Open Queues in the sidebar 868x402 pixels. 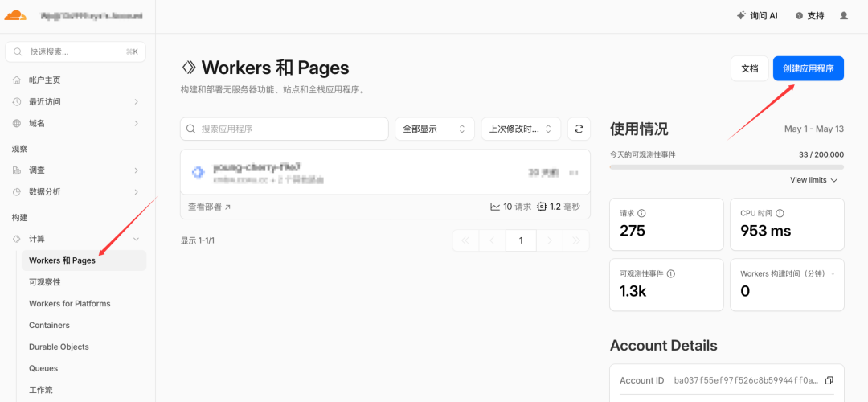pyautogui.click(x=43, y=368)
